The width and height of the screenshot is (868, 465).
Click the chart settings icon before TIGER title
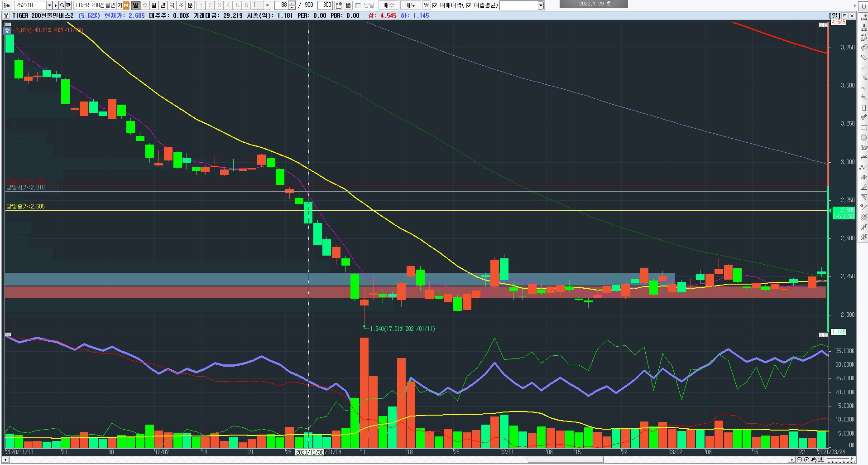point(6,15)
